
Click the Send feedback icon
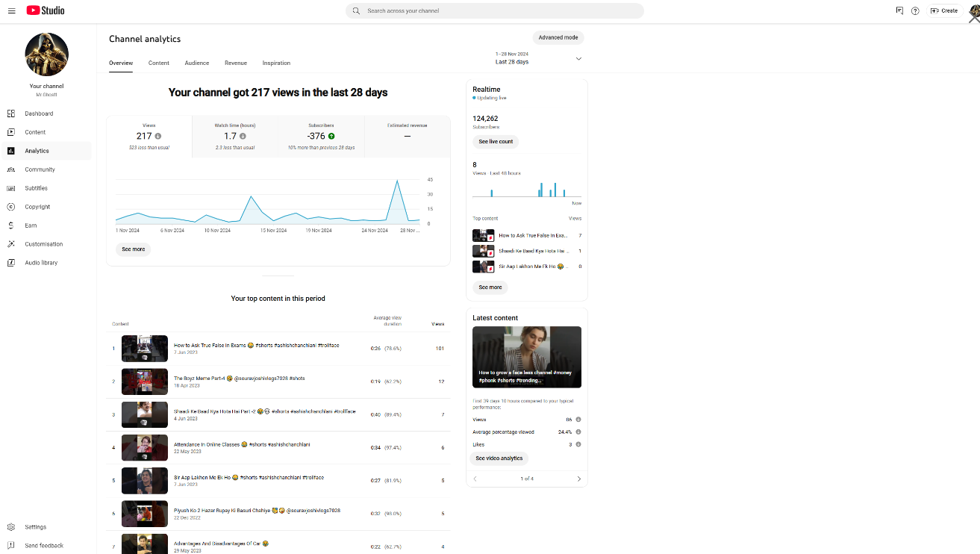[x=10, y=546]
